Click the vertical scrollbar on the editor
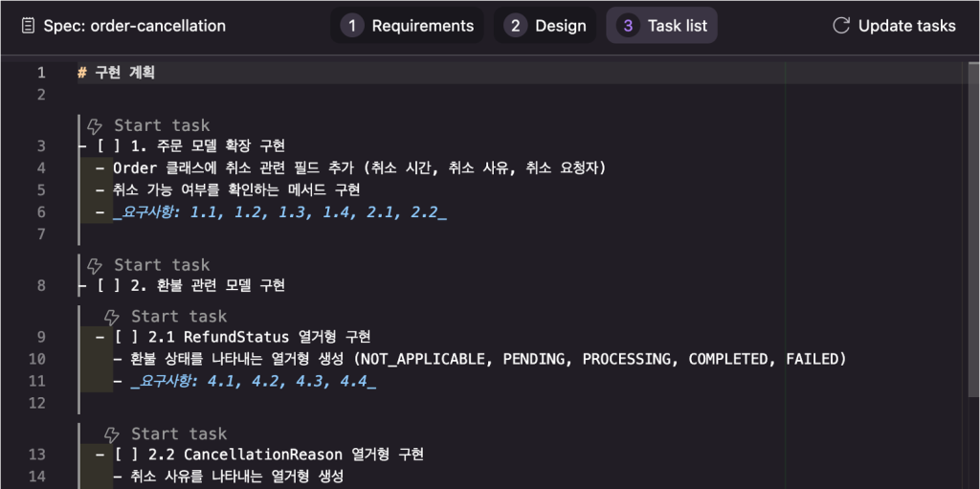The height and width of the screenshot is (489, 980). 973,229
